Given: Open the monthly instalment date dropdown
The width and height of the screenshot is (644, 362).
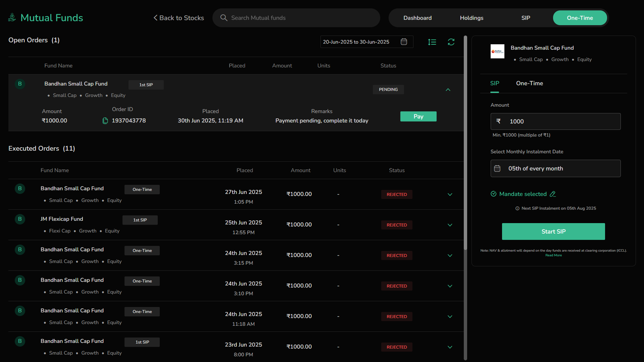Looking at the screenshot, I should coord(555,168).
